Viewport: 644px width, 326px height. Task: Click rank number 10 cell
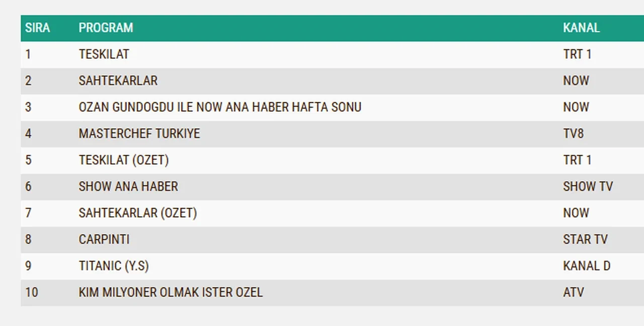(x=32, y=292)
